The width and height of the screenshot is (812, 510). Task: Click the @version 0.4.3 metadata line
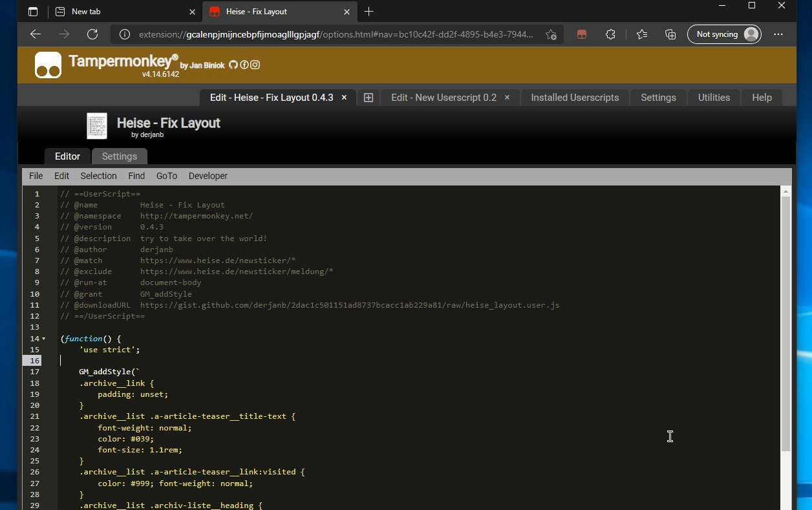coord(112,227)
